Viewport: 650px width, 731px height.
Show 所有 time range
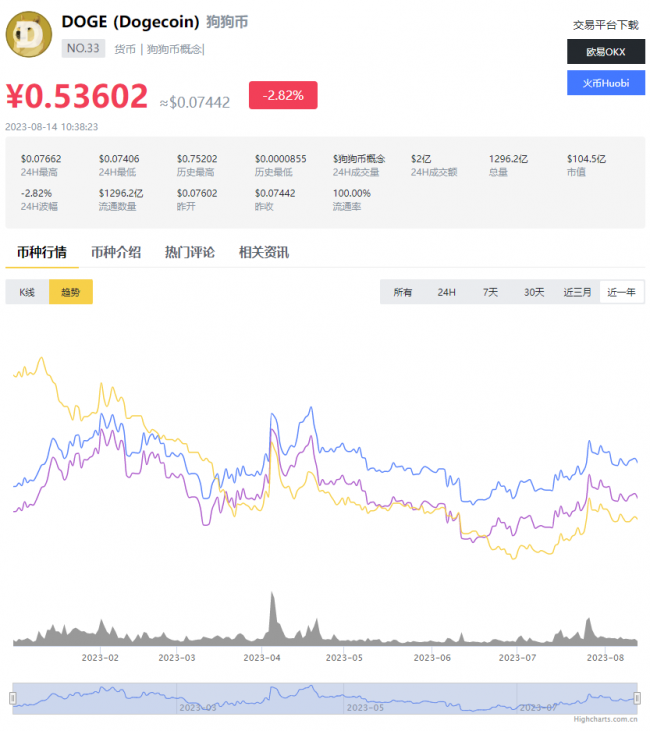[x=402, y=292]
